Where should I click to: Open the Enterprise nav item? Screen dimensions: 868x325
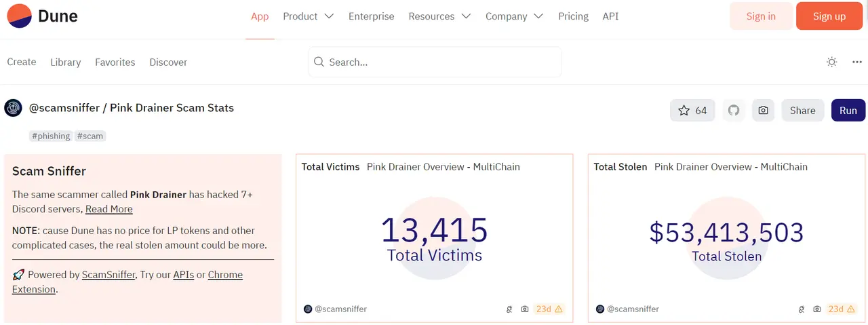tap(371, 16)
